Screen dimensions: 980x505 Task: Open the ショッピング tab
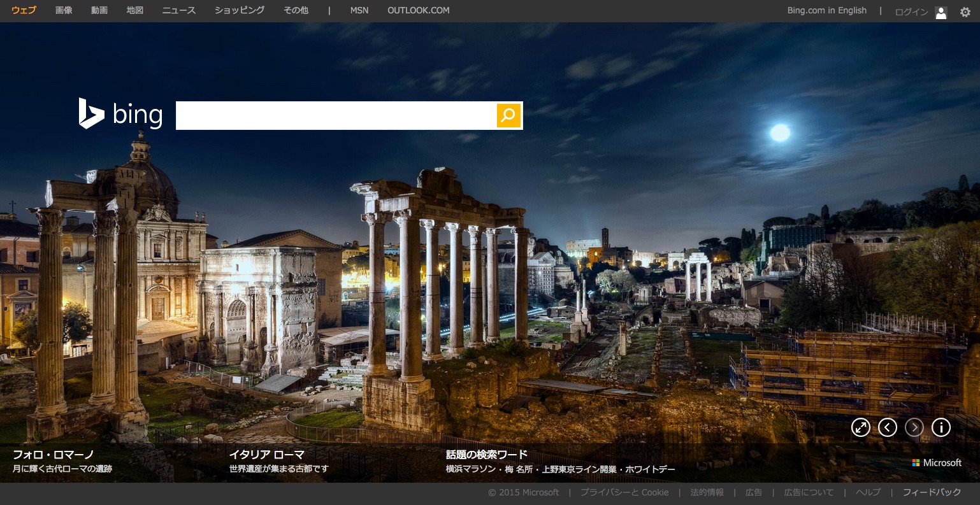pyautogui.click(x=240, y=11)
